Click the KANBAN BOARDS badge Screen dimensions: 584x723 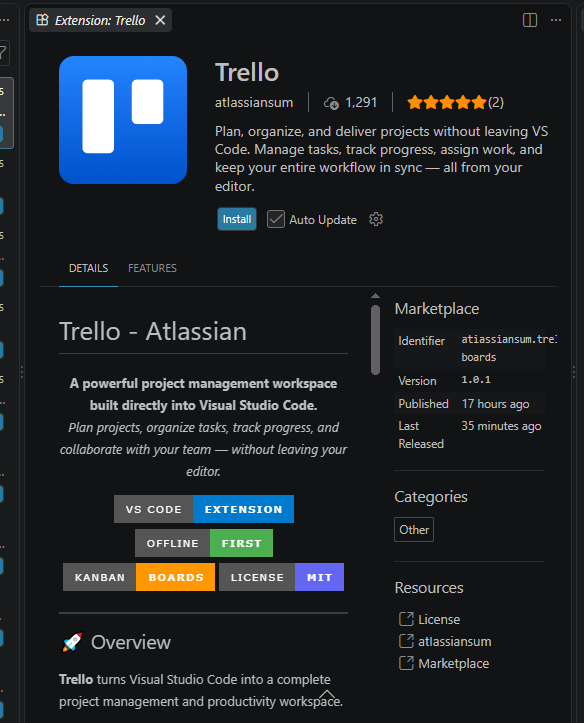coord(139,577)
